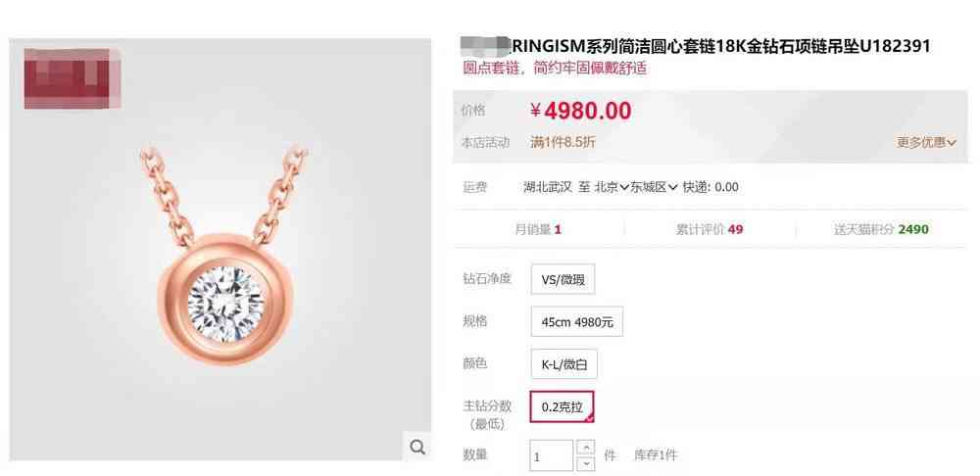This screenshot has width=980, height=476.
Task: Select the VS/微瑕 clarity option
Action: [563, 279]
